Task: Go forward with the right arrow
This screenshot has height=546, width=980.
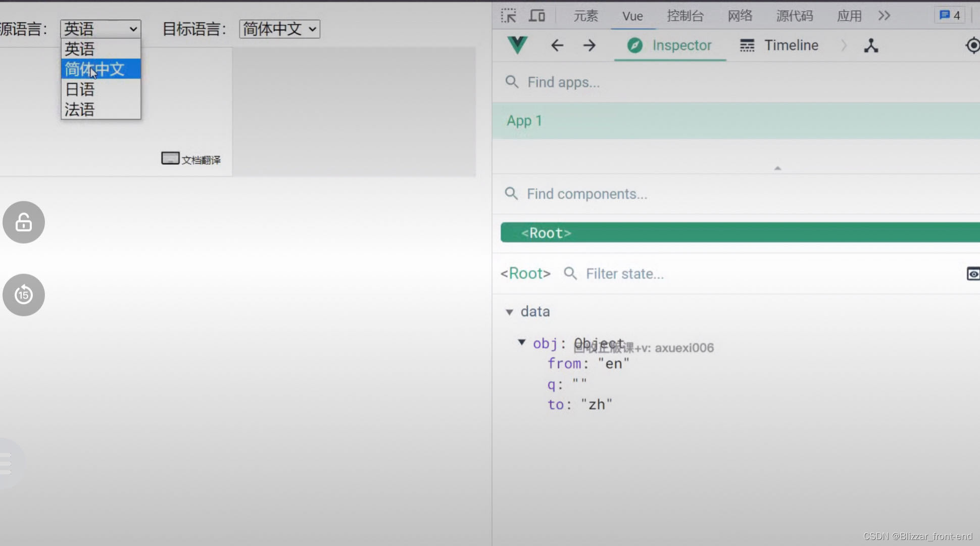Action: pos(589,45)
